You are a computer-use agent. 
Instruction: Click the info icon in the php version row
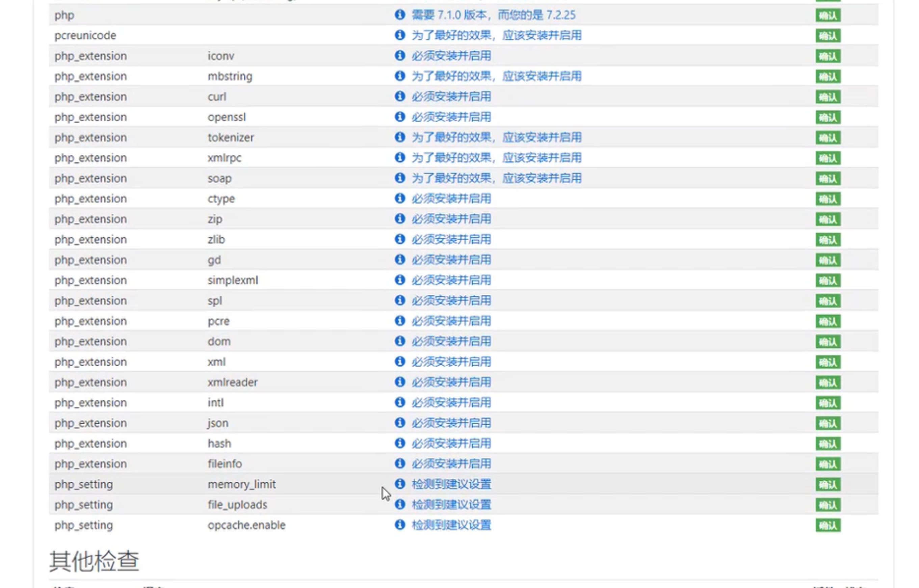click(x=399, y=15)
